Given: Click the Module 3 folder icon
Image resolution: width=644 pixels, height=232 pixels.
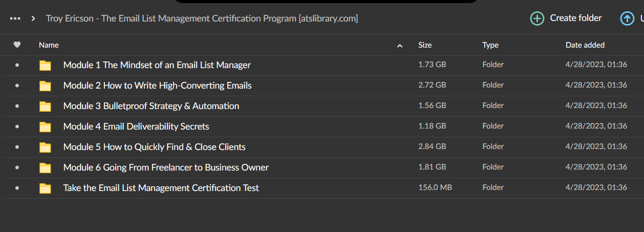Looking at the screenshot, I should (46, 106).
